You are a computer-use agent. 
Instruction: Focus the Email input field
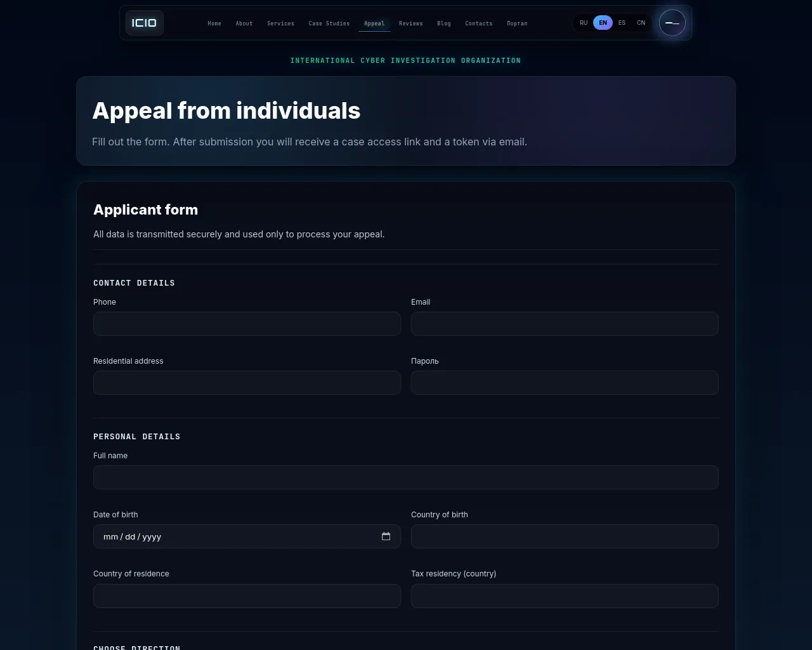point(565,324)
